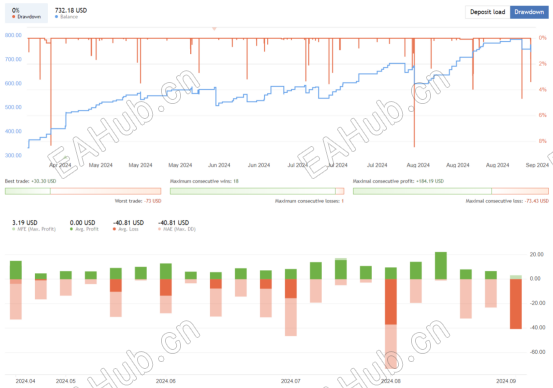Click the -60.00 bar chart axis value
The image size is (553, 388).
(x=537, y=352)
